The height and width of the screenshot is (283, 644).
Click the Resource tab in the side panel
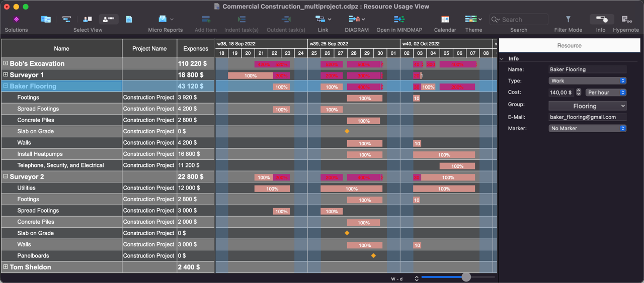[569, 45]
